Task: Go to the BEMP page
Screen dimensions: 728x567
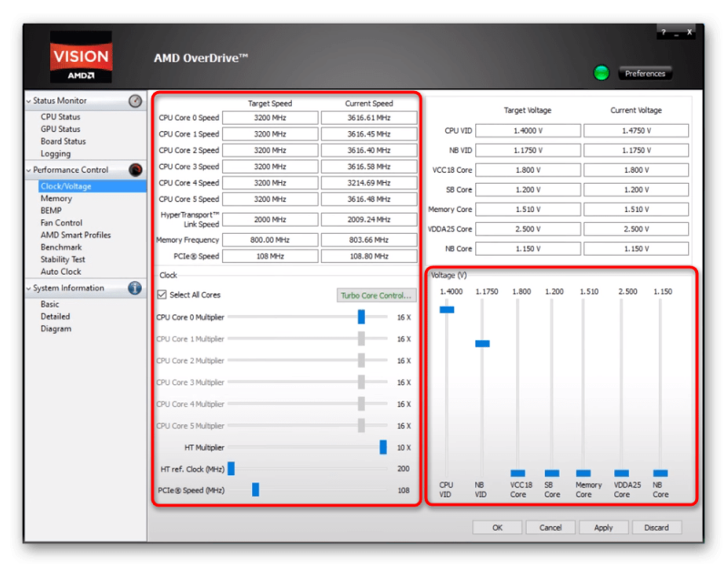Action: pos(51,210)
